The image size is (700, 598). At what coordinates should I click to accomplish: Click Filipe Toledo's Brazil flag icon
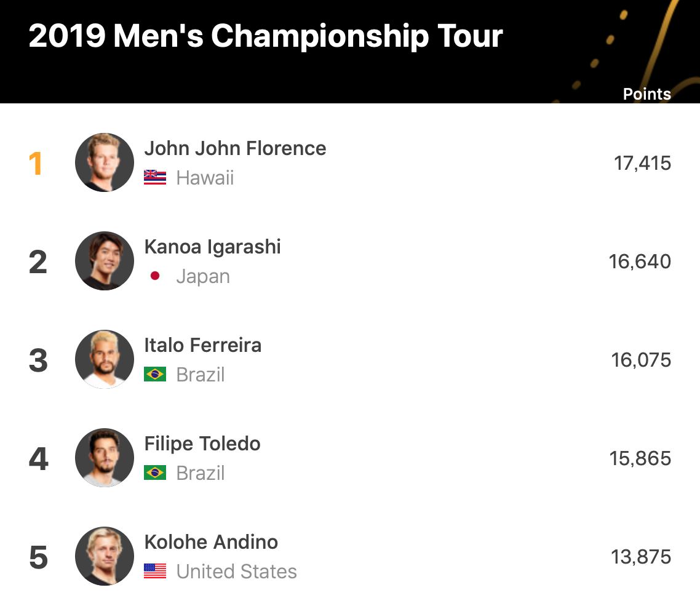pyautogui.click(x=155, y=473)
